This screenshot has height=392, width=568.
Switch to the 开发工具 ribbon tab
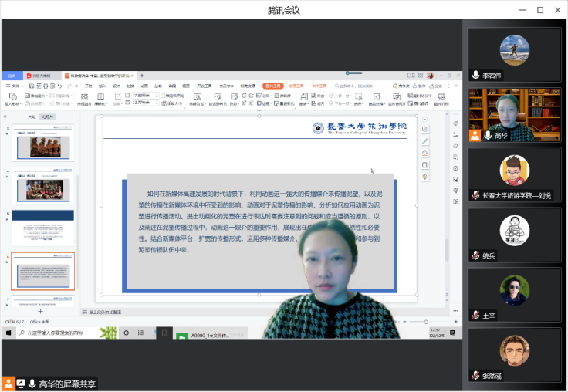point(205,86)
